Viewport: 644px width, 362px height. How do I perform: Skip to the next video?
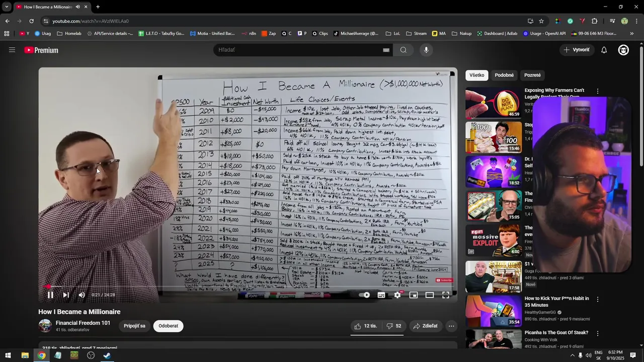[66, 295]
